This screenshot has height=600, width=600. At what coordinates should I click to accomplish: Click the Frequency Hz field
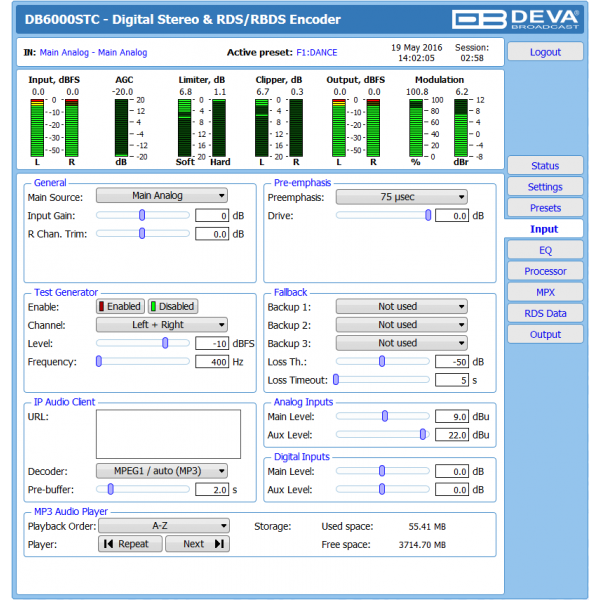[x=212, y=362]
